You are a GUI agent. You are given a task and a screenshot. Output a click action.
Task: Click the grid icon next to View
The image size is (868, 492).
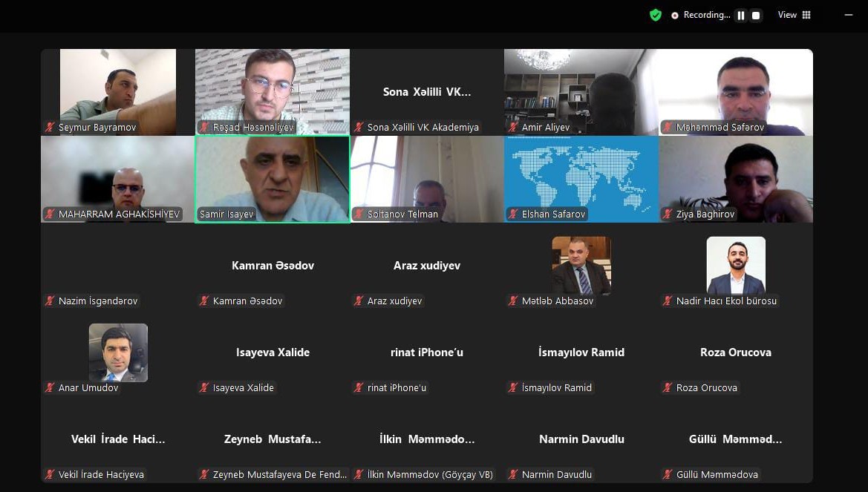pyautogui.click(x=806, y=15)
